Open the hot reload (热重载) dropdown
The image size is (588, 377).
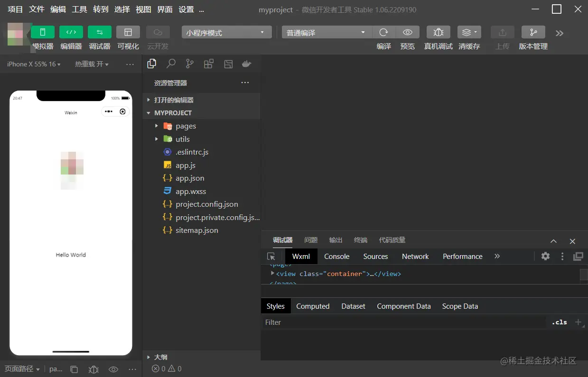pyautogui.click(x=92, y=64)
